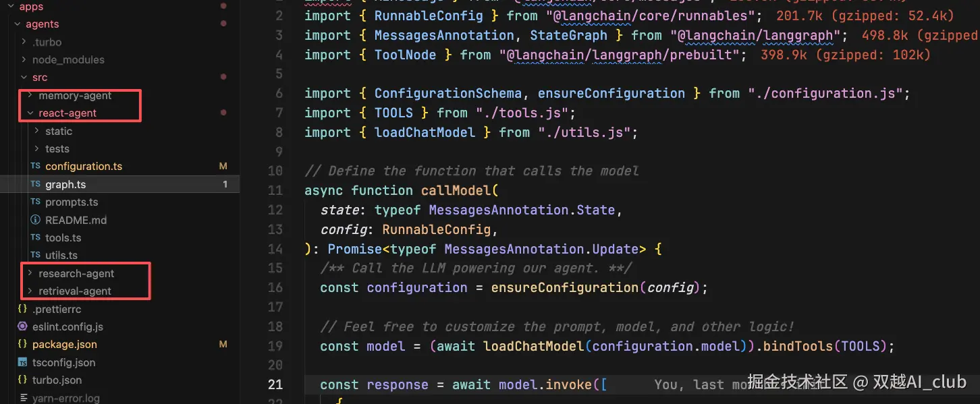Click the log icon of yarn-error.log
Viewport: 980px width, 404px height.
tap(22, 398)
